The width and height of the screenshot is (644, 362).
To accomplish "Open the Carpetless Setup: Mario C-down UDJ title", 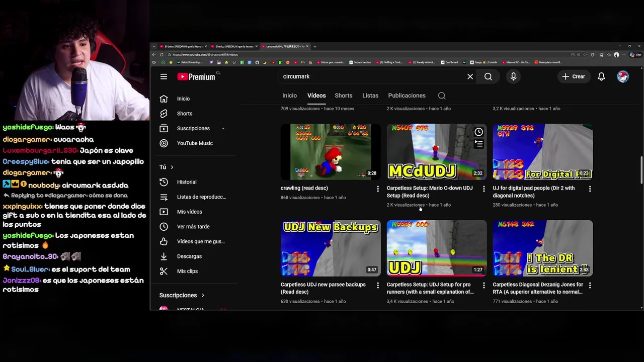I will [430, 192].
